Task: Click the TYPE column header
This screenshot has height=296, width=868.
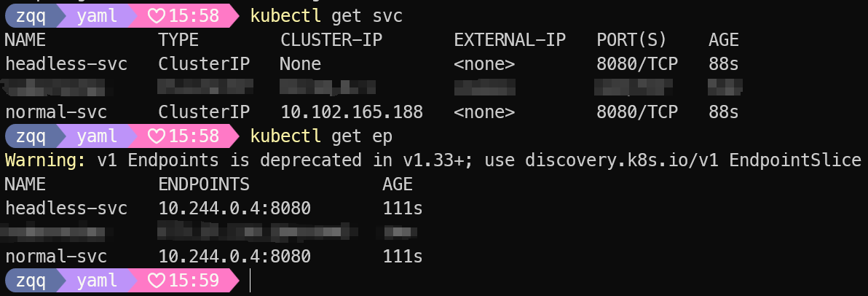Action: tap(178, 39)
